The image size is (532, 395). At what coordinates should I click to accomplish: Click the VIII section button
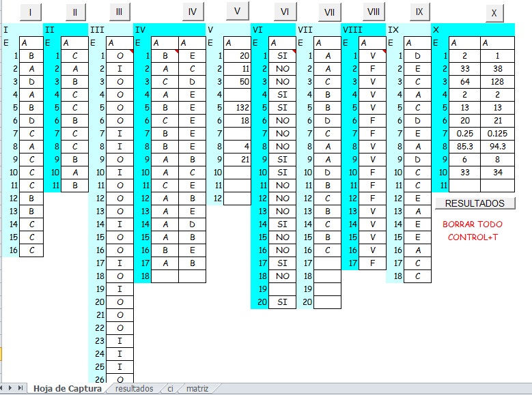(x=374, y=12)
